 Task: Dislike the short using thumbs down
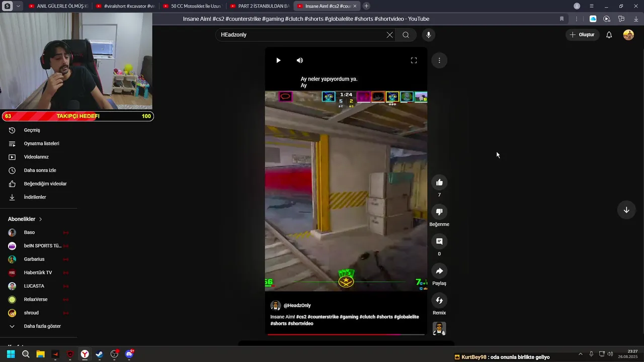click(x=439, y=212)
